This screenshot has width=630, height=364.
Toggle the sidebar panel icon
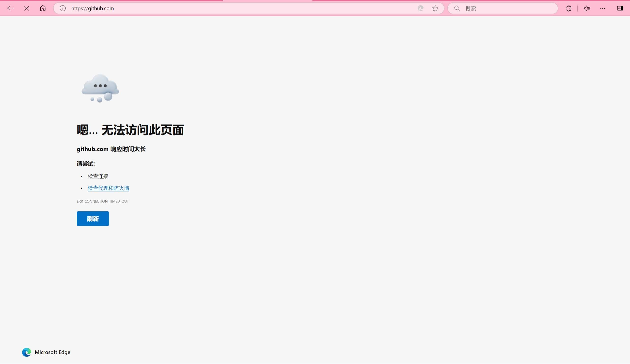620,8
